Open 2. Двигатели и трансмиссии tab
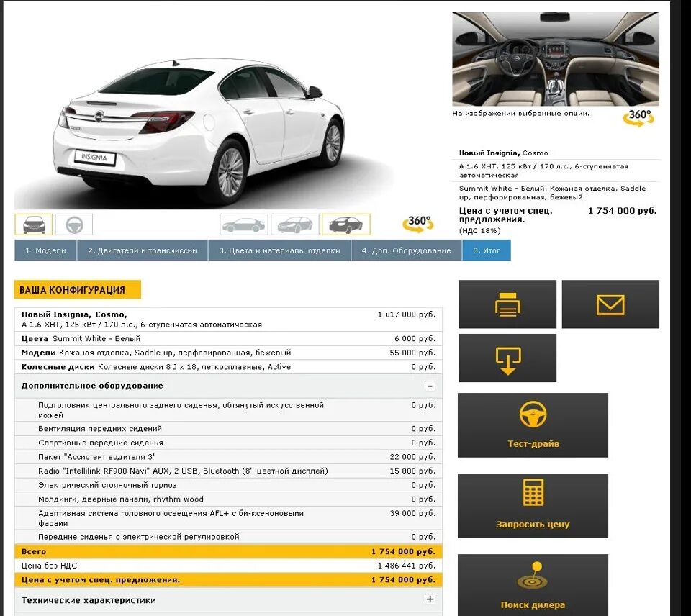This screenshot has height=616, width=691. pyautogui.click(x=143, y=250)
